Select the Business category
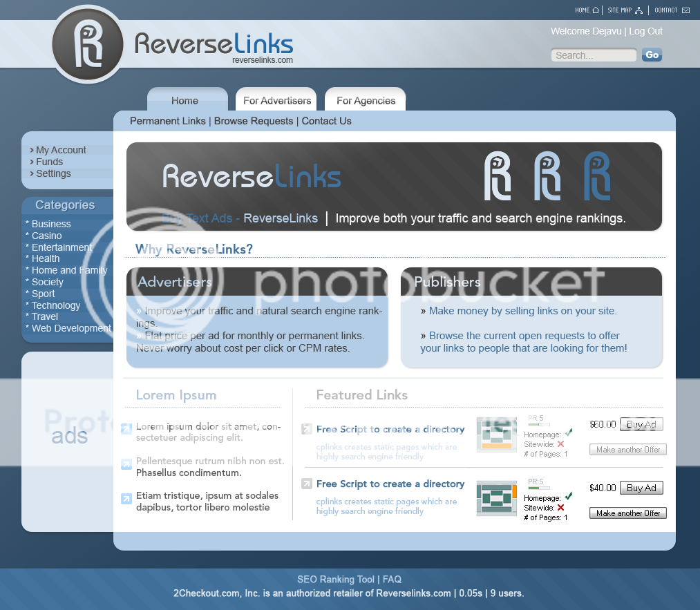The height and width of the screenshot is (610, 700). tap(51, 224)
